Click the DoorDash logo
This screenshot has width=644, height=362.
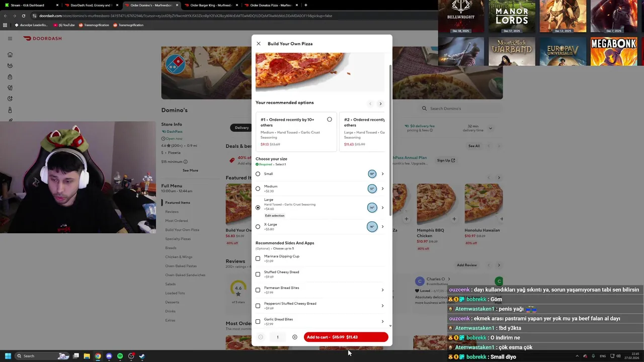(42, 38)
